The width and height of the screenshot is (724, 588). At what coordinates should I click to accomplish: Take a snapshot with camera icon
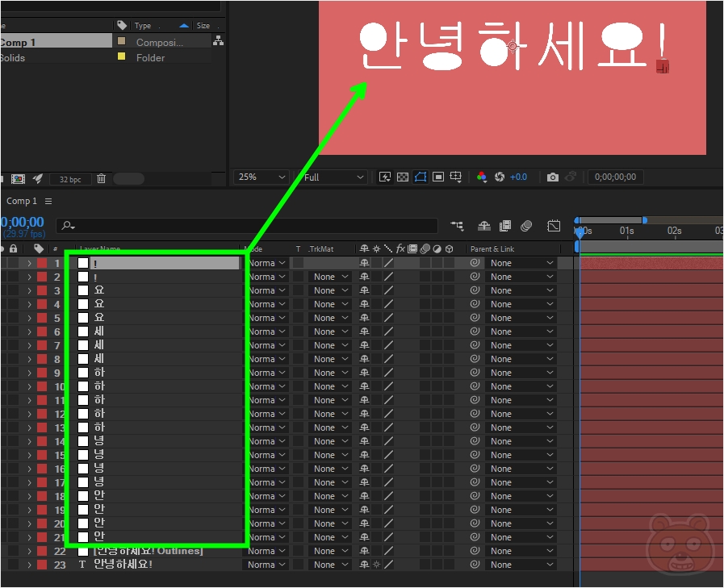point(552,177)
